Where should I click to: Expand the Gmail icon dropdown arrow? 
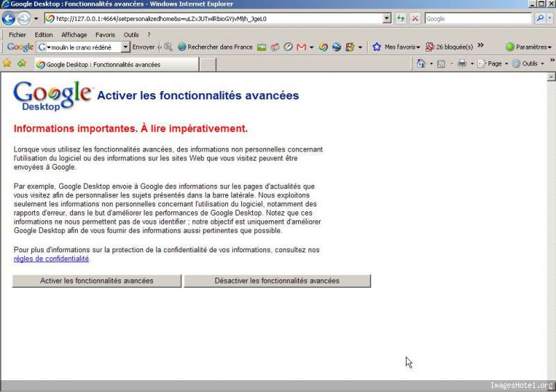(311, 47)
